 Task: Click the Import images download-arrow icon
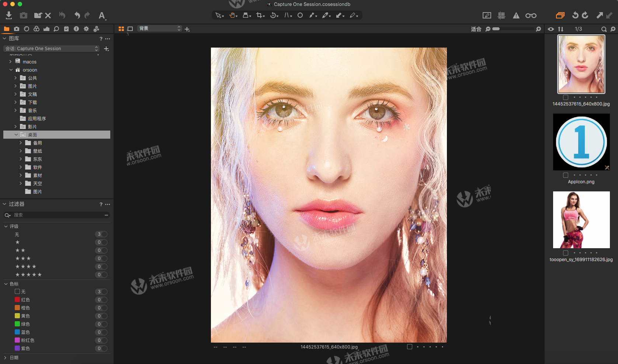(x=9, y=15)
